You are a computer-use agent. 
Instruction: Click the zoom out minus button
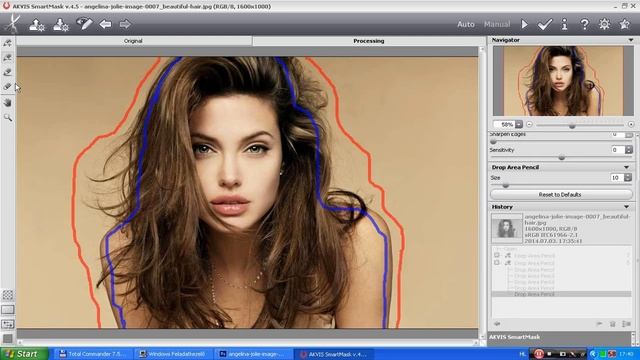(x=529, y=124)
